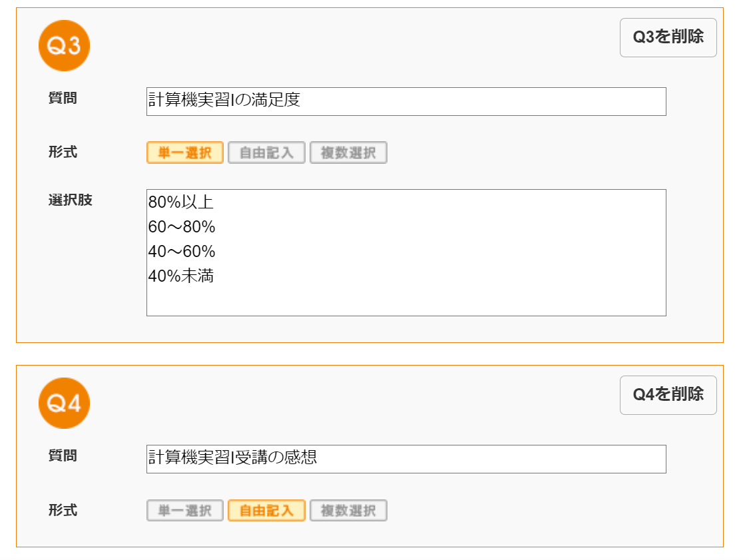Focus the Q3 question field 計算機実習Iの満足度
749x560 pixels.
coord(406,101)
